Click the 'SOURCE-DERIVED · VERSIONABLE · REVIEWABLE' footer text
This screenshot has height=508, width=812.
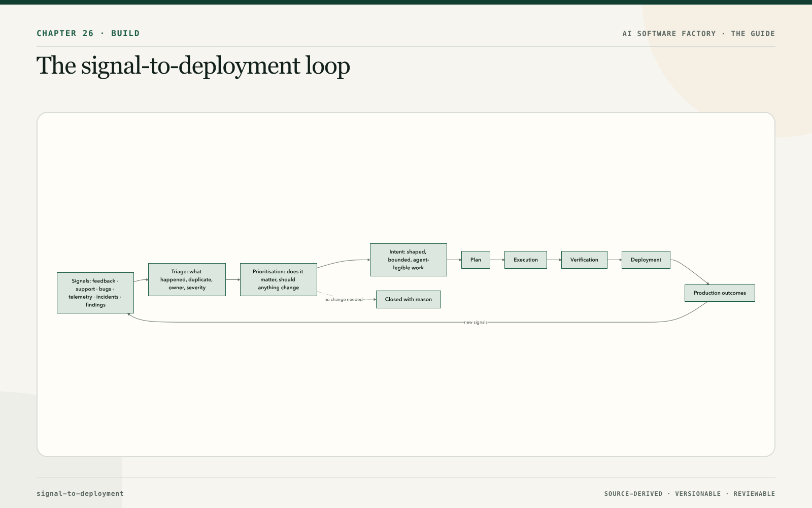(x=690, y=494)
